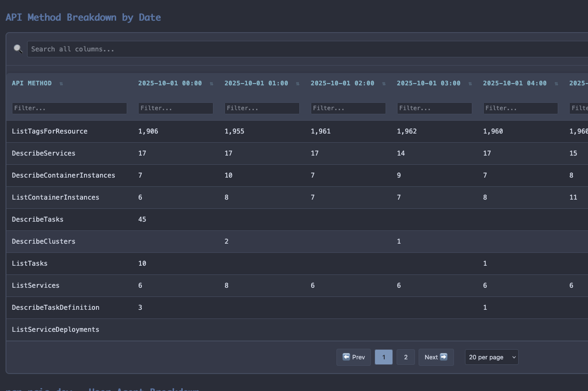This screenshot has height=391, width=588.
Task: Open the 20 per page dropdown
Action: [x=492, y=357]
